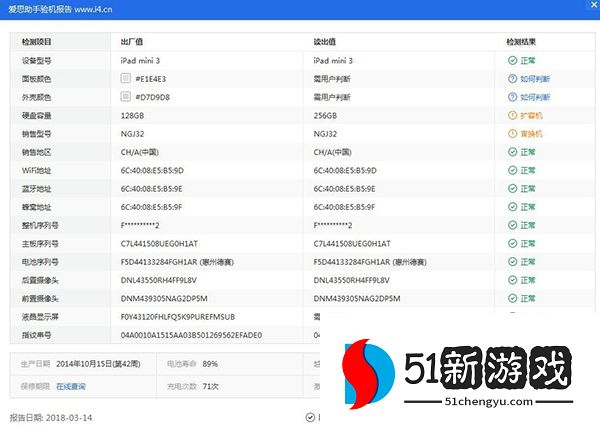Open the 在线查询 warranty lookup link

[x=71, y=385]
